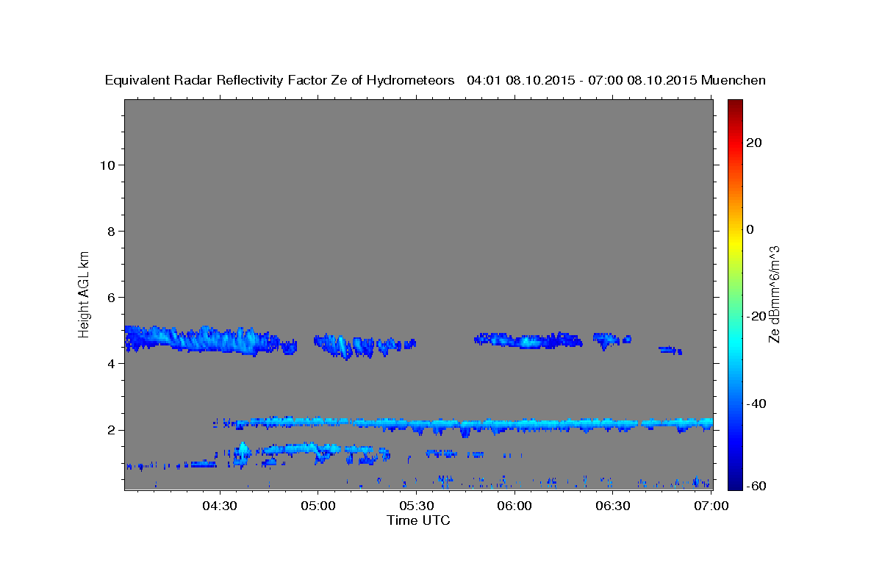Image resolution: width=882 pixels, height=588 pixels.
Task: Click the dark blue bottom of the colorbar
Action: 735,484
